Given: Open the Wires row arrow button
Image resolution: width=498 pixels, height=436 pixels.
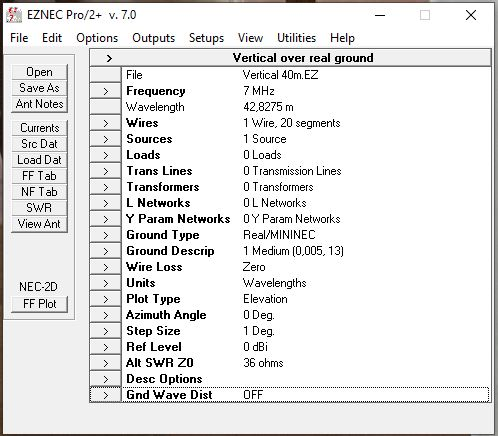Looking at the screenshot, I should 105,123.
